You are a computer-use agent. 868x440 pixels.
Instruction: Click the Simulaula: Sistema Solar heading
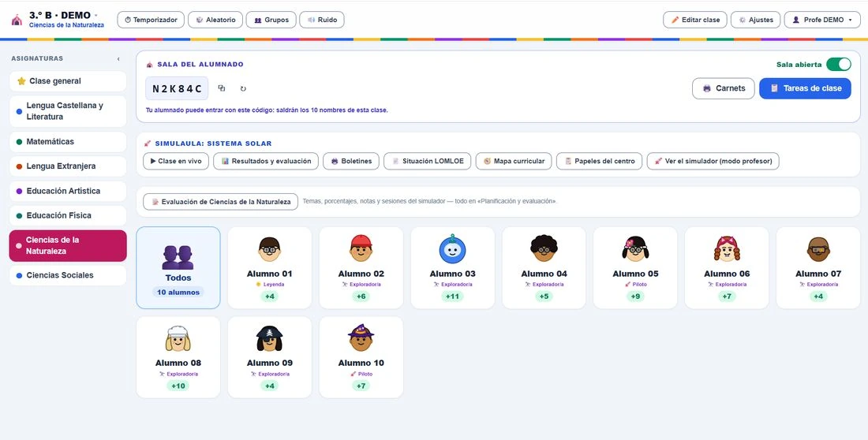coord(213,144)
